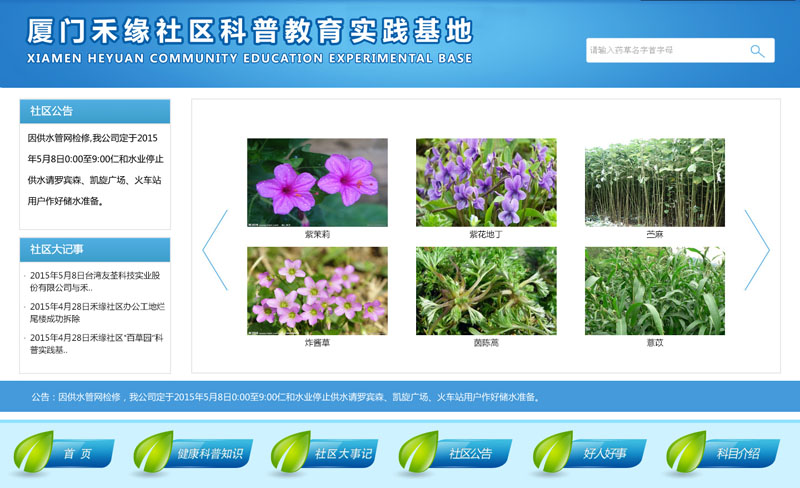Screen dimensions: 800x488
Task: Click the 社区大事记 sidebar panel header
Action: [95, 250]
